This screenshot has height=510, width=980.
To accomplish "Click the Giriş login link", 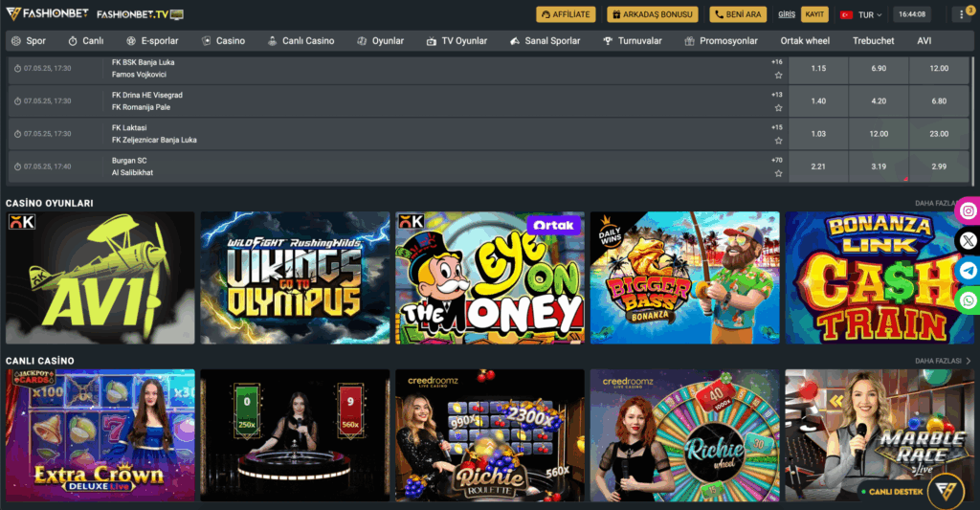I will pos(787,14).
